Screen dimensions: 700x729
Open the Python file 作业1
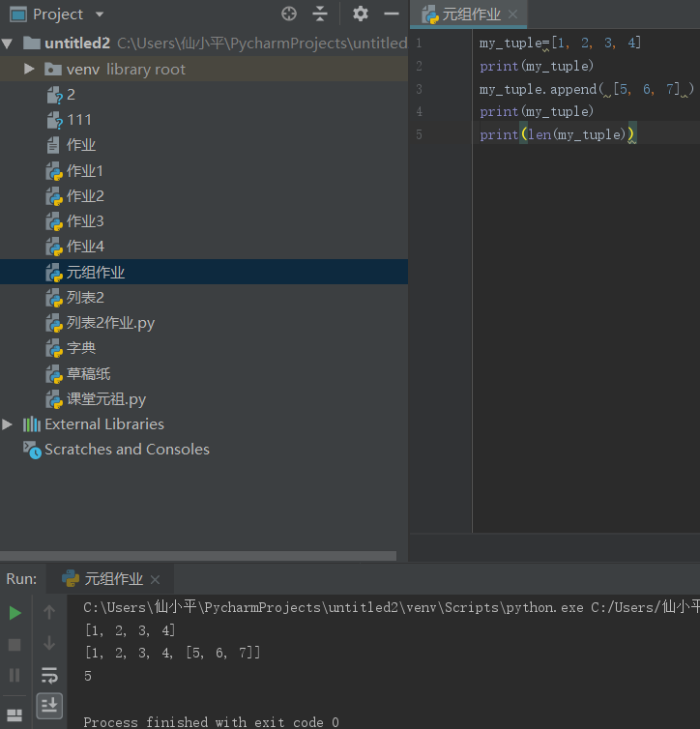[84, 170]
